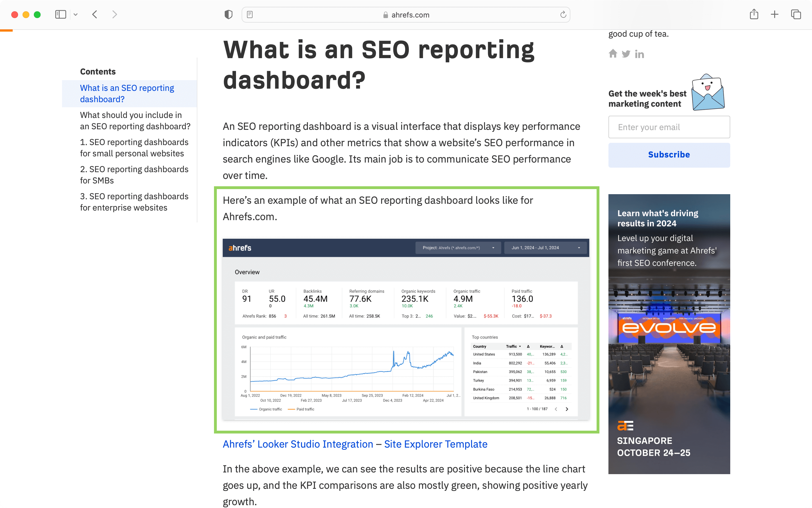Go to SEO dashboards for small personal websites
812x508 pixels.
tap(134, 148)
